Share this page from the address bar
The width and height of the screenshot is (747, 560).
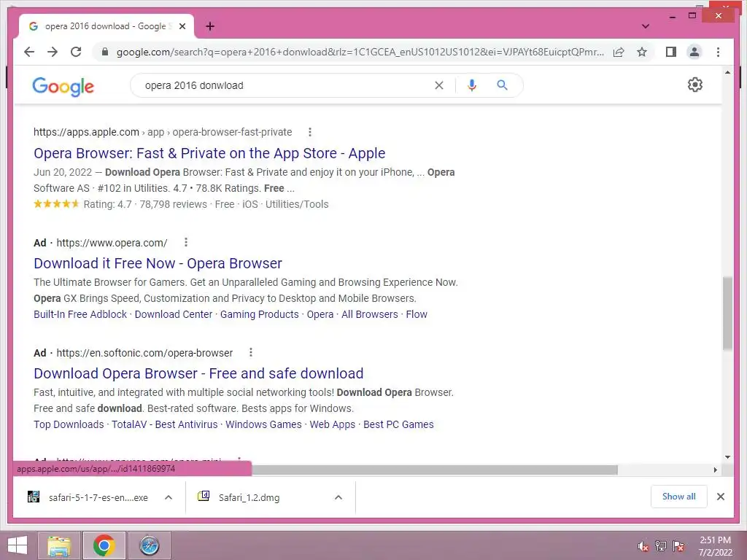619,52
